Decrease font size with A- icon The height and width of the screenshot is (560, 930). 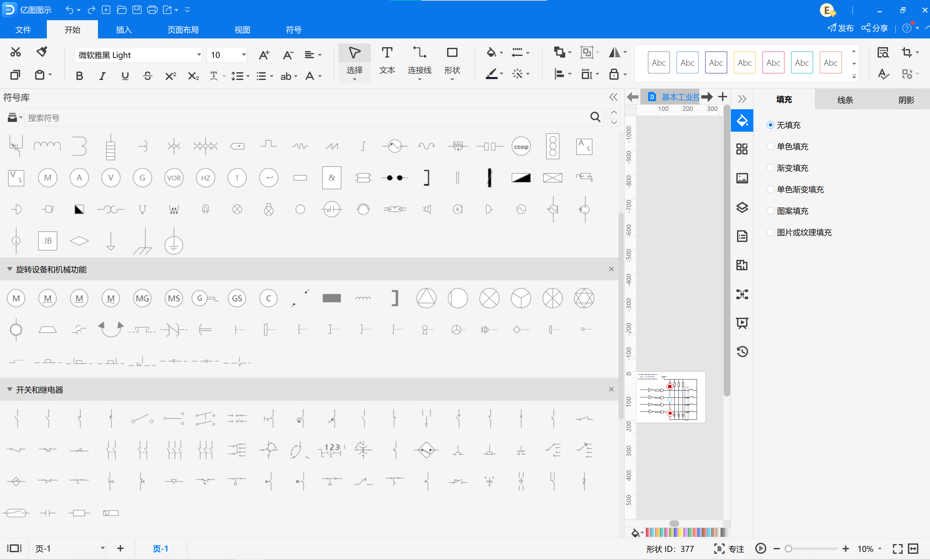288,55
